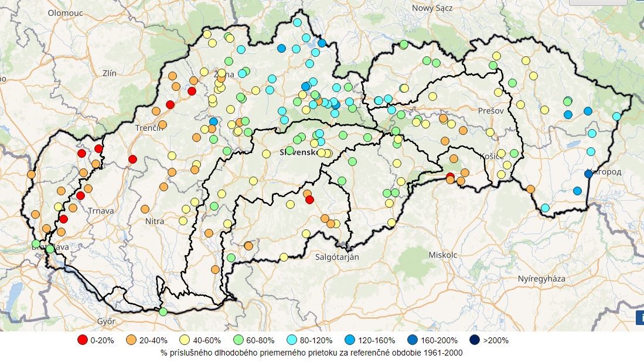Select the westernmost orange station marker
This screenshot has height=362, width=644.
pyautogui.click(x=30, y=174)
